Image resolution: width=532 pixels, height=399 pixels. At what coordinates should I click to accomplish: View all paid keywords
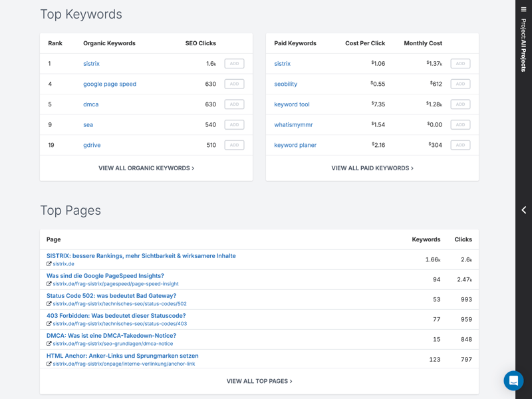pos(372,168)
